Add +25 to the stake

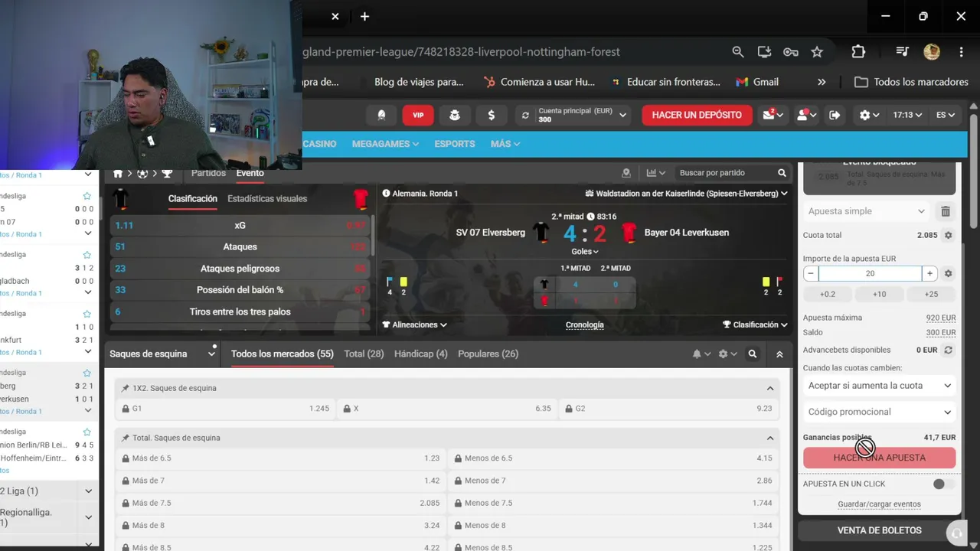pos(931,294)
